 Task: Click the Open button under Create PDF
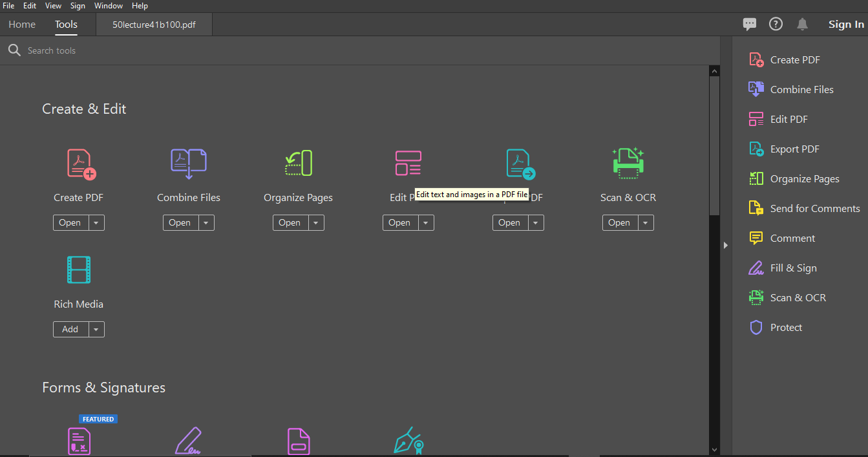click(x=70, y=222)
